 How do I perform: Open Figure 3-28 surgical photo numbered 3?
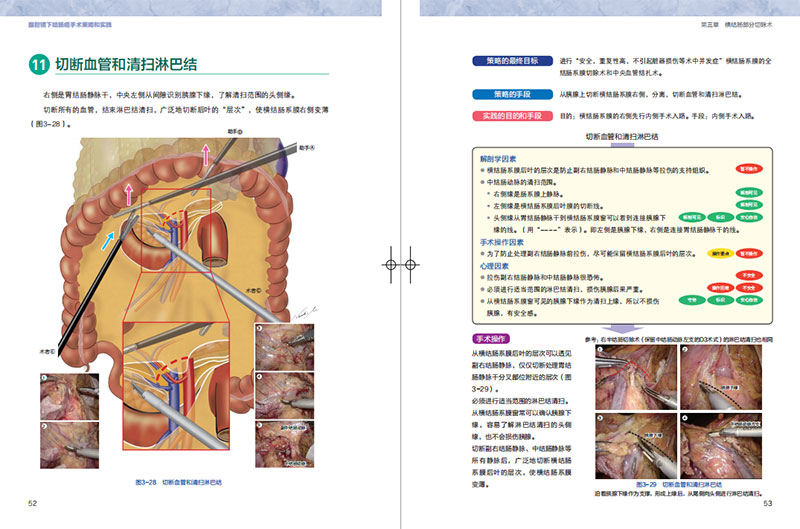(x=285, y=347)
